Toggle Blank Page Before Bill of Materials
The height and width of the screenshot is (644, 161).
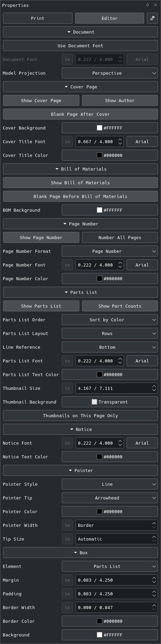80,196
